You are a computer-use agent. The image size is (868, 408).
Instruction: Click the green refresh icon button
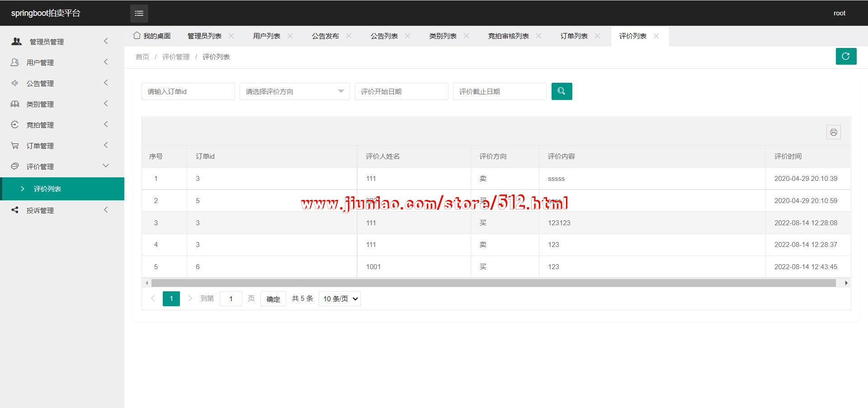coord(846,57)
